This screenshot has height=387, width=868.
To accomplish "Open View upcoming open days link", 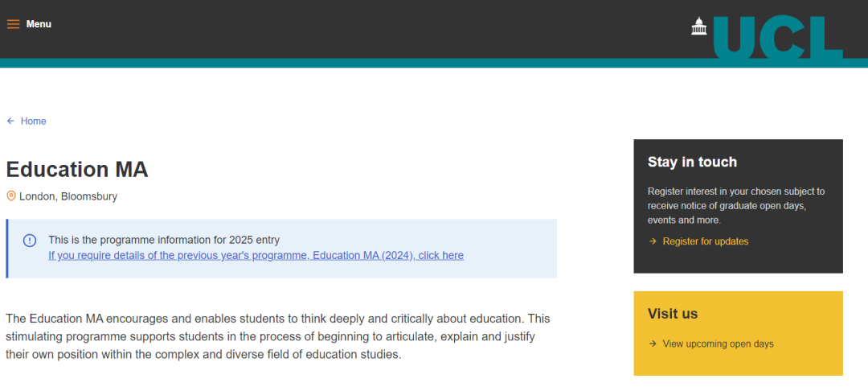I will (x=718, y=344).
